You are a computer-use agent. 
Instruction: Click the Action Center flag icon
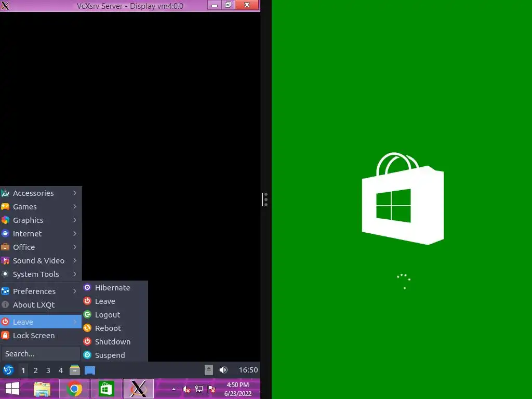(211, 389)
